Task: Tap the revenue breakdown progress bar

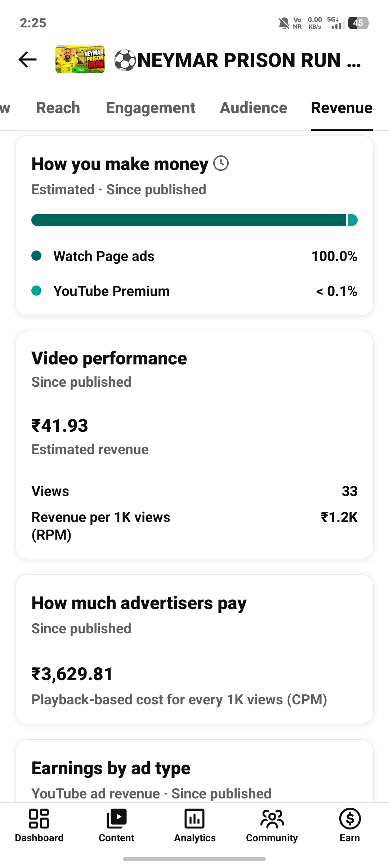Action: coord(194,220)
